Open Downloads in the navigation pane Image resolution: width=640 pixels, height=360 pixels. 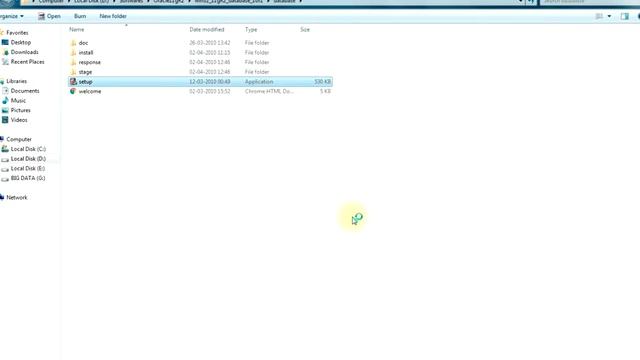pyautogui.click(x=24, y=52)
